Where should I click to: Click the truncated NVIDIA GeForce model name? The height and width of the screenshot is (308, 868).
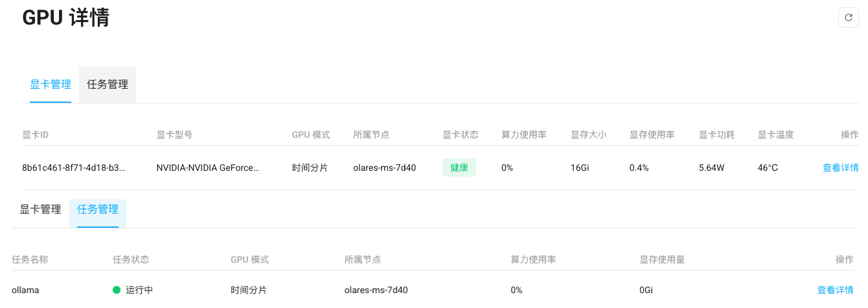click(x=207, y=168)
